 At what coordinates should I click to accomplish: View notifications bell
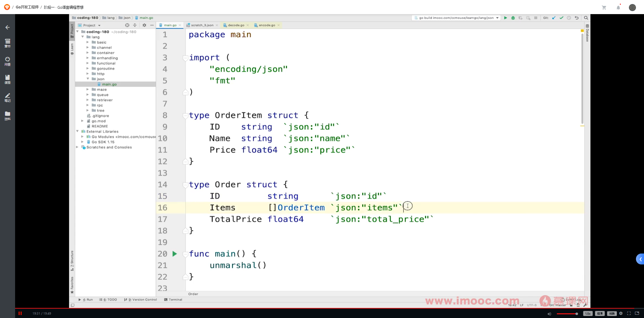point(618,7)
